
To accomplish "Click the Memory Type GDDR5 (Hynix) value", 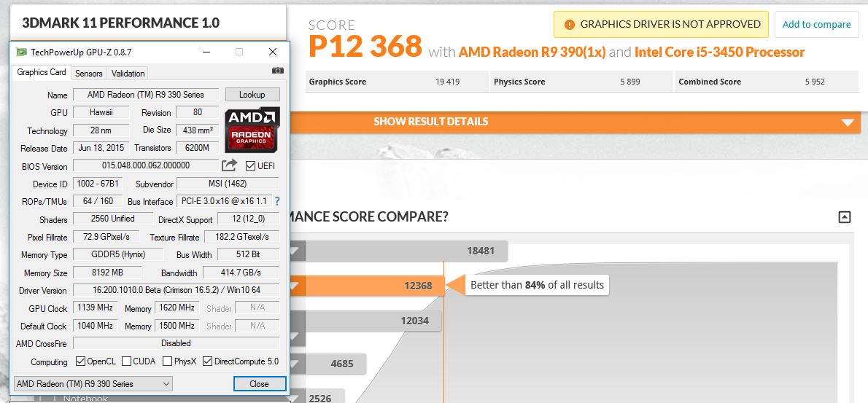I will pos(118,254).
